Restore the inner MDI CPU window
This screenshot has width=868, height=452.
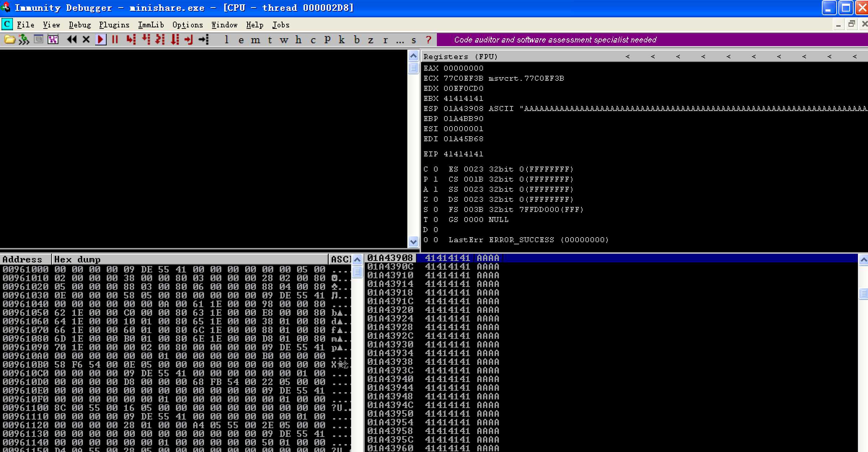[852, 24]
